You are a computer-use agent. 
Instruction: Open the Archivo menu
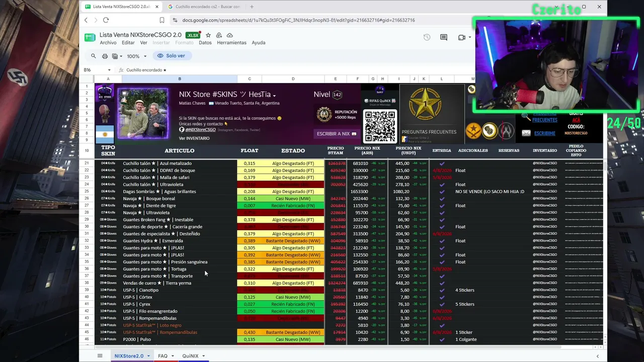click(108, 43)
